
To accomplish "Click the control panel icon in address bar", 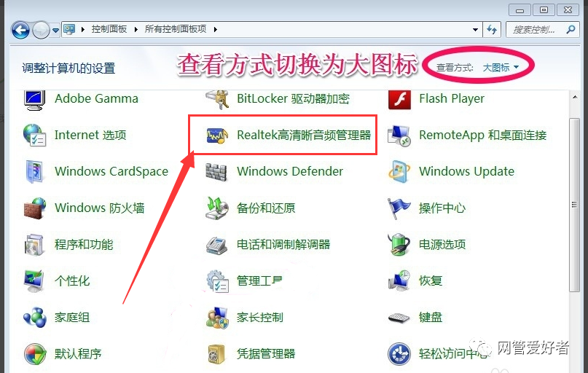I will click(x=69, y=29).
